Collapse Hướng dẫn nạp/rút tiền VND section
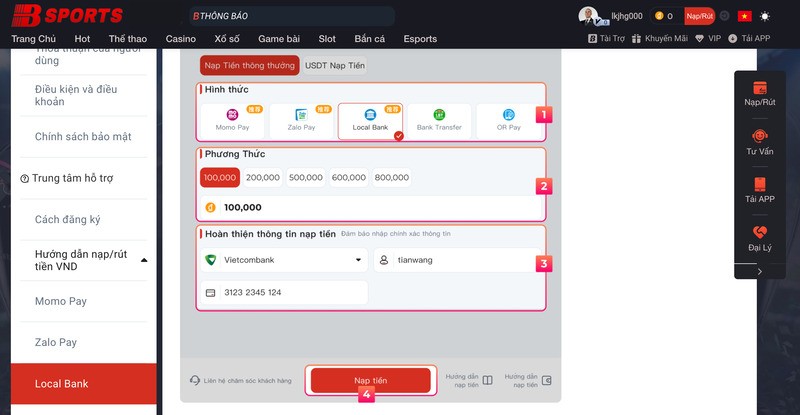 click(x=143, y=260)
